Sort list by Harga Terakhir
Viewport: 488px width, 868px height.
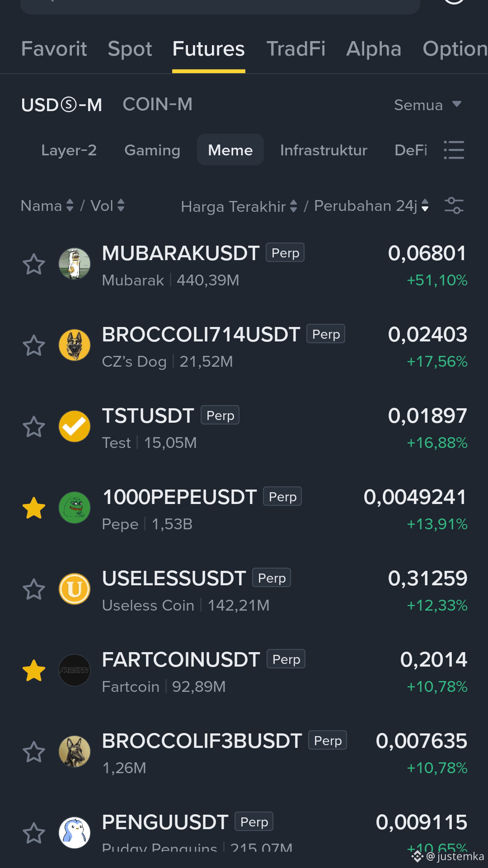(x=239, y=206)
